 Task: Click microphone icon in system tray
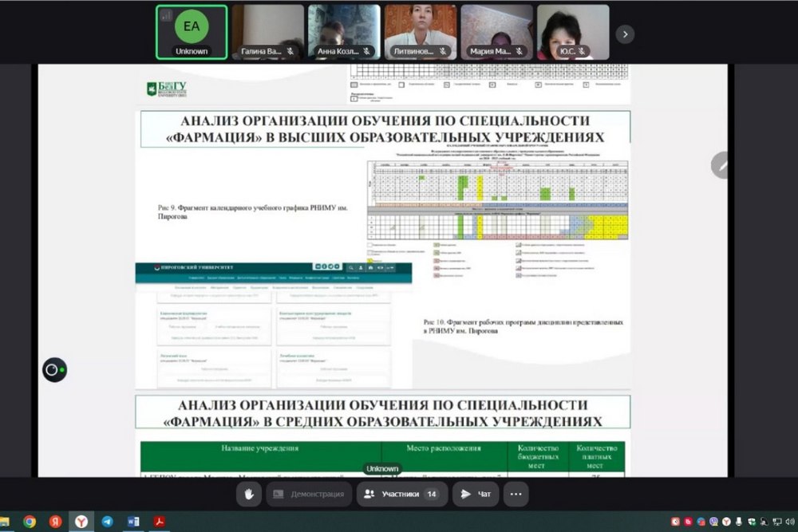[x=739, y=522]
